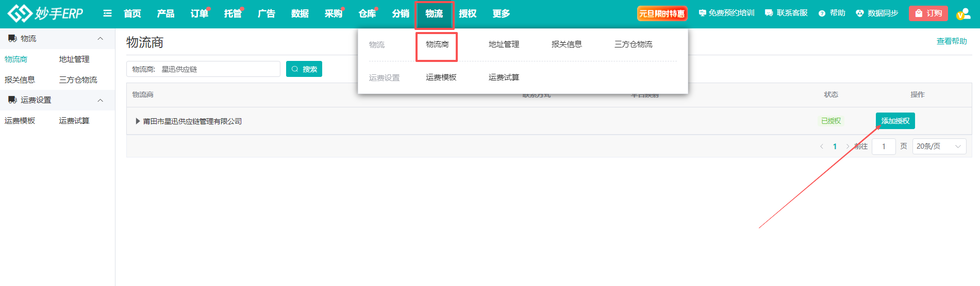980x286 pixels.
Task: Go to next page arrow
Action: click(848, 147)
